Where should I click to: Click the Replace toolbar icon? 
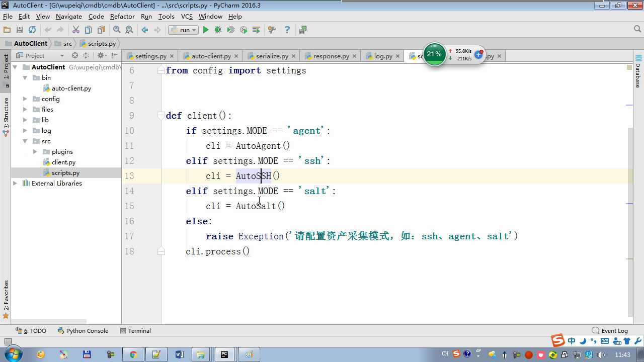129,30
